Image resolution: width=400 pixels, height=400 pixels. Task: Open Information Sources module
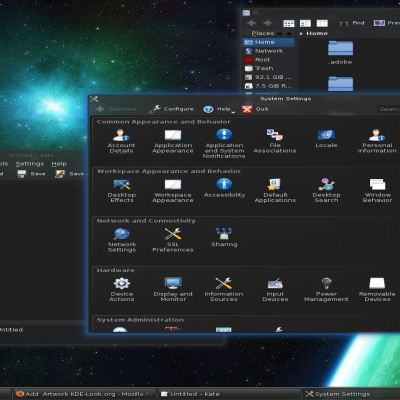coord(224,290)
